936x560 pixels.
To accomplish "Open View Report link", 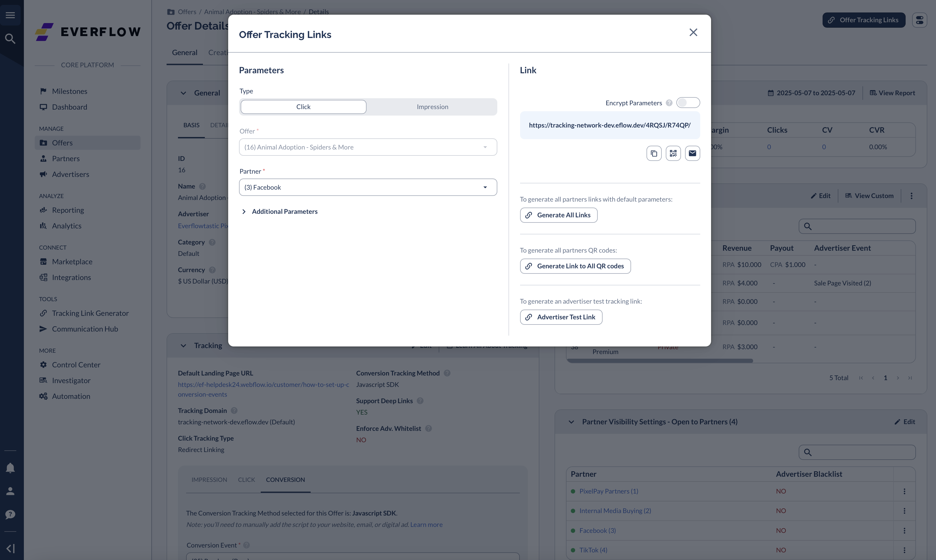I will (892, 93).
